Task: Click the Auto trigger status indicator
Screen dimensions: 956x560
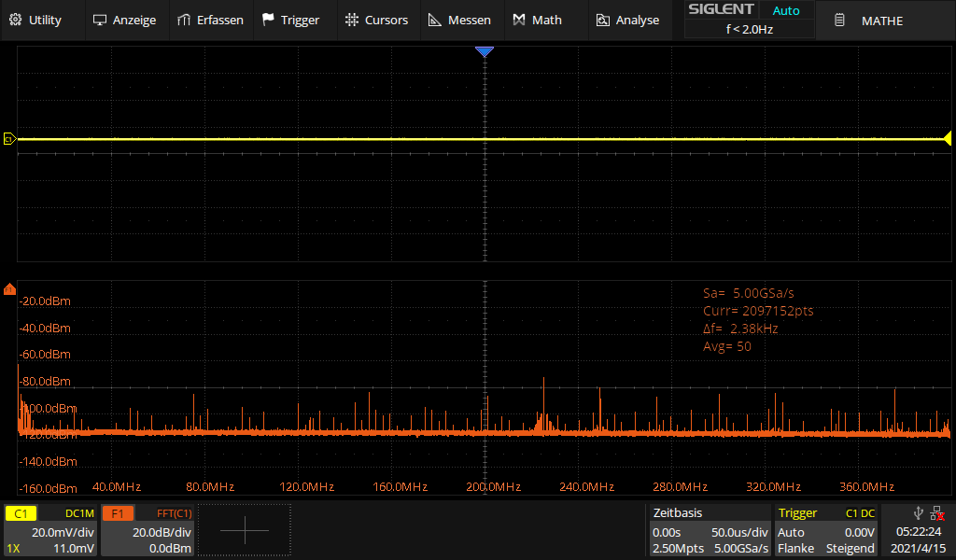Action: [786, 10]
